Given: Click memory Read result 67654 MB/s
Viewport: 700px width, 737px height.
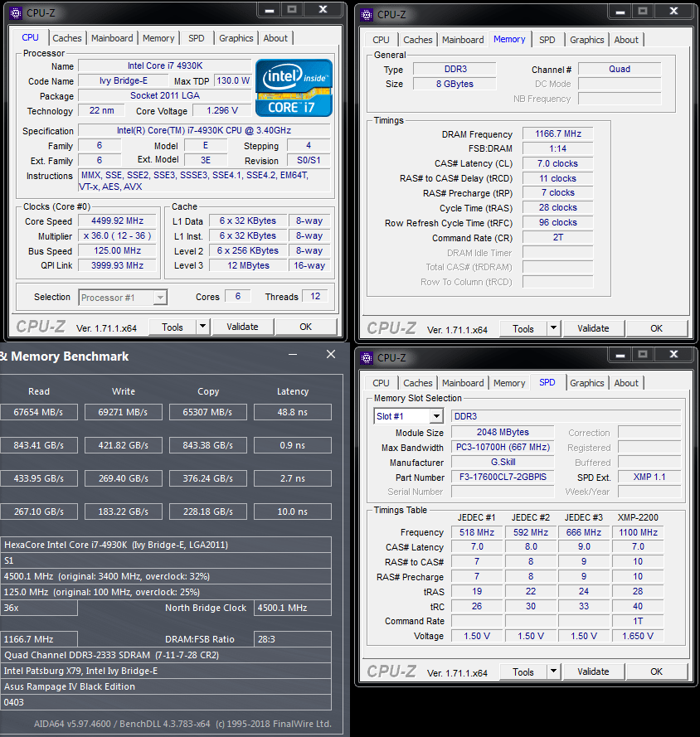Looking at the screenshot, I should click(38, 412).
